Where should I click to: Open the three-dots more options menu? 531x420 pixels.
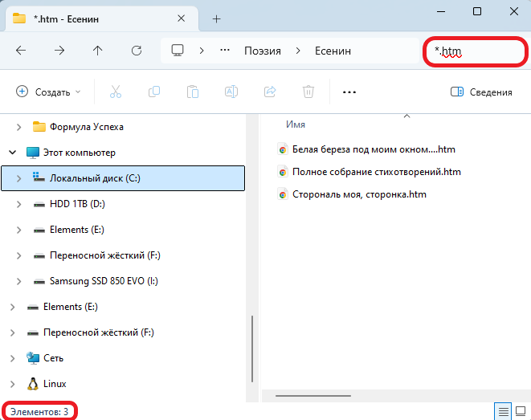pos(349,92)
